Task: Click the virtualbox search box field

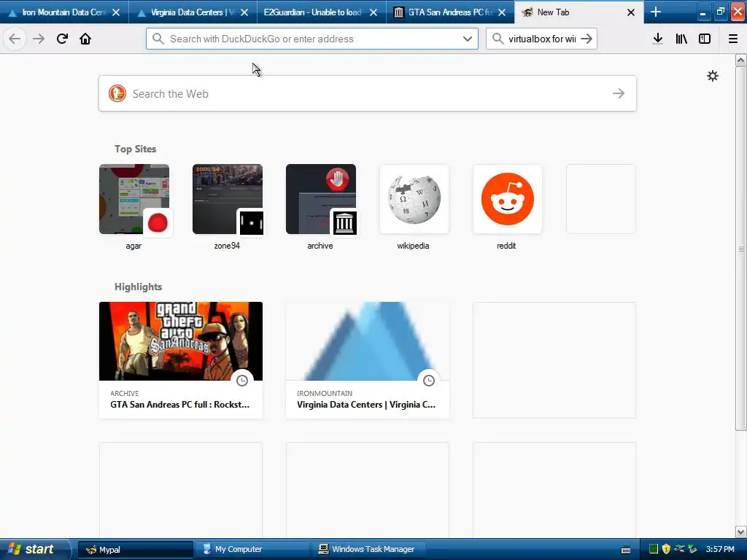Action: click(541, 39)
